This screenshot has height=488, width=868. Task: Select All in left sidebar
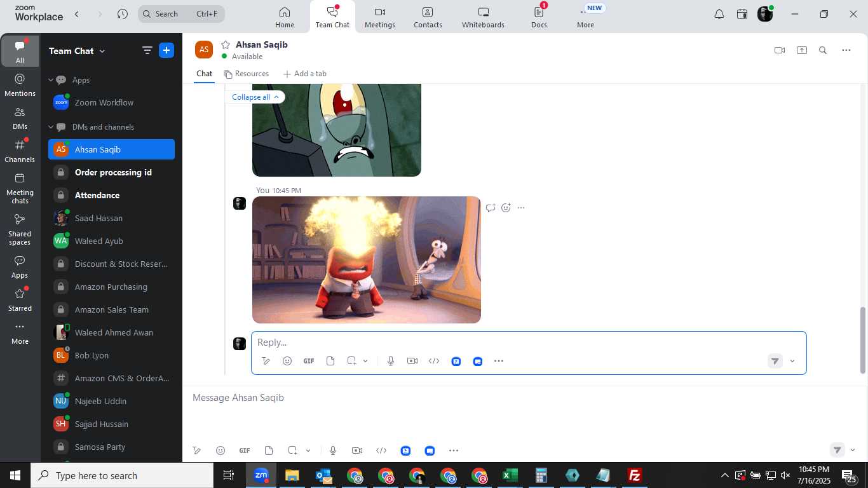click(20, 51)
